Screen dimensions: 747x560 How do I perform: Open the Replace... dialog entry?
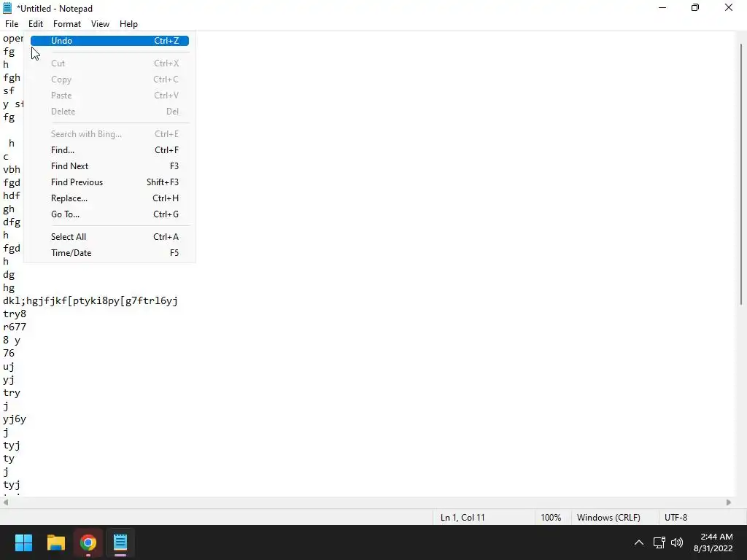click(109, 198)
